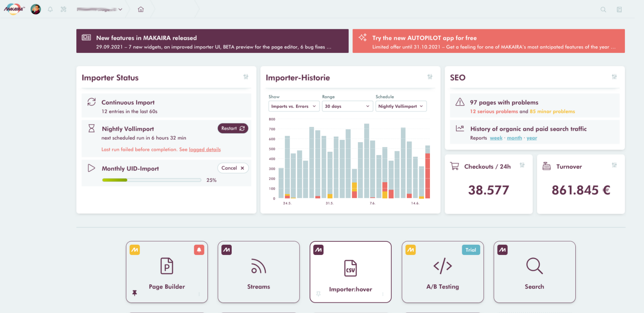644x313 pixels.
Task: Open the search magnifier in top right
Action: tap(603, 10)
